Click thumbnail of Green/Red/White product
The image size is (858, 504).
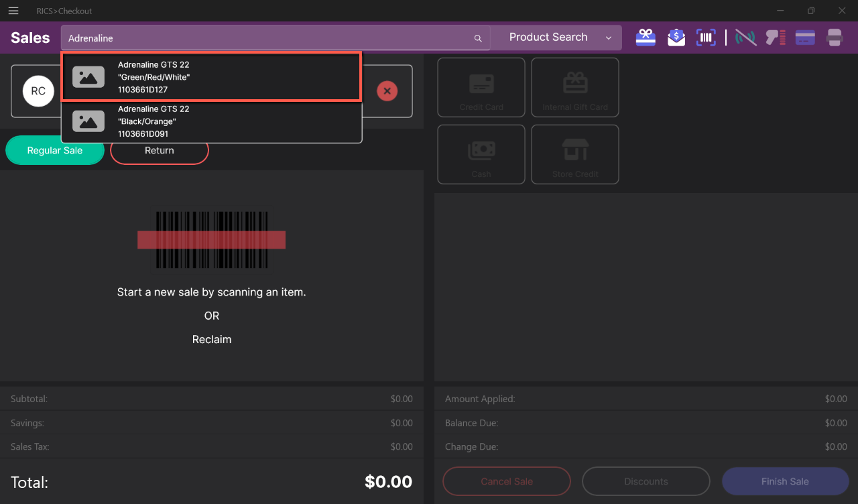pyautogui.click(x=88, y=77)
